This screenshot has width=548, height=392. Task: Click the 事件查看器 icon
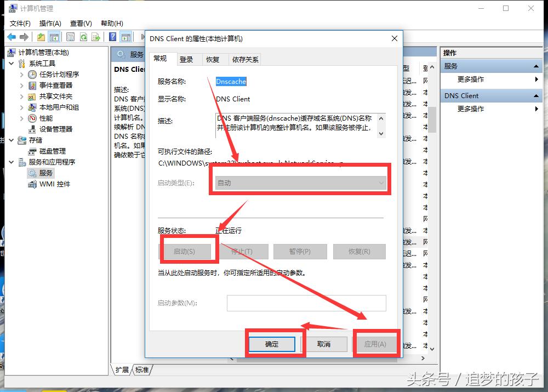[x=32, y=86]
